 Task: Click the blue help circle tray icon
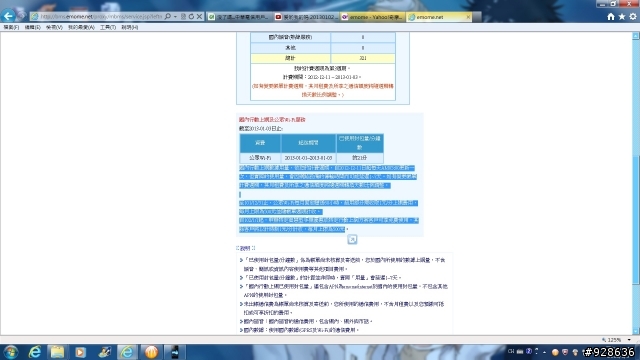click(x=529, y=351)
